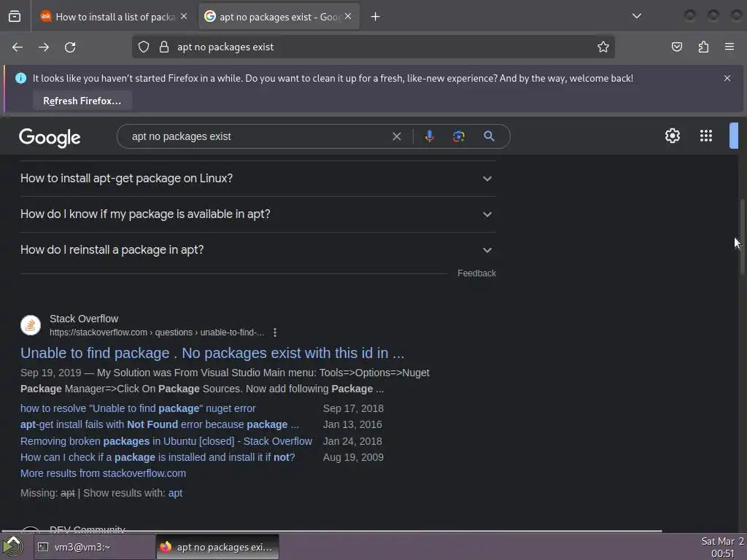
Task: Click the Stack Overflow site name
Action: [84, 319]
